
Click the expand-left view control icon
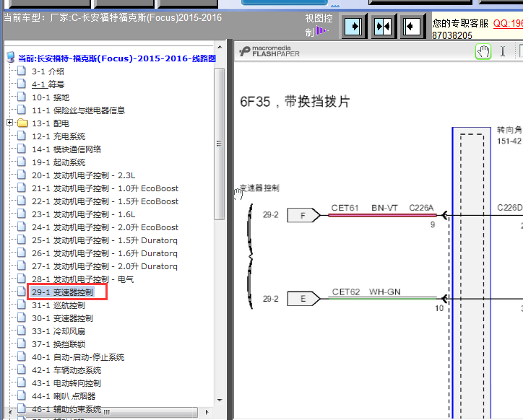point(412,26)
